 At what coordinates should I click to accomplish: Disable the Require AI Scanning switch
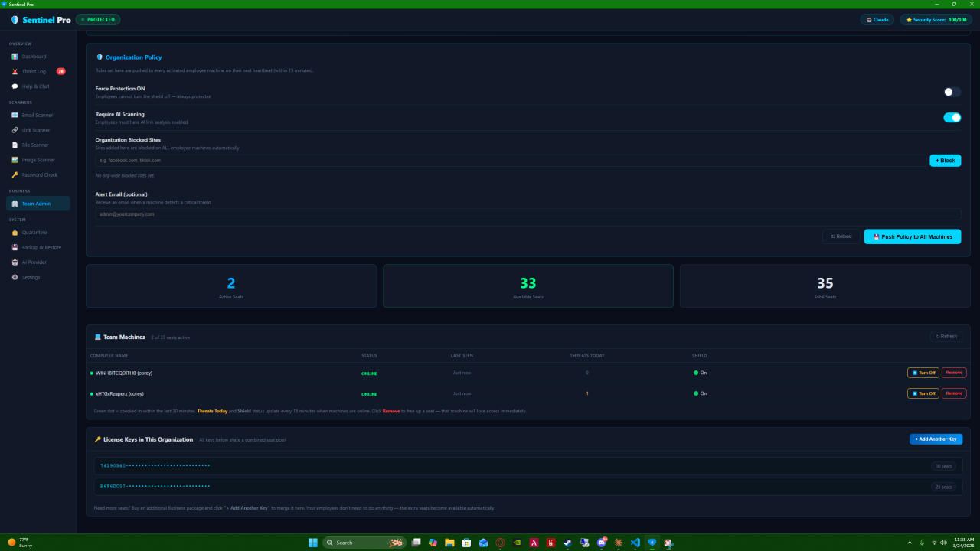(x=952, y=118)
